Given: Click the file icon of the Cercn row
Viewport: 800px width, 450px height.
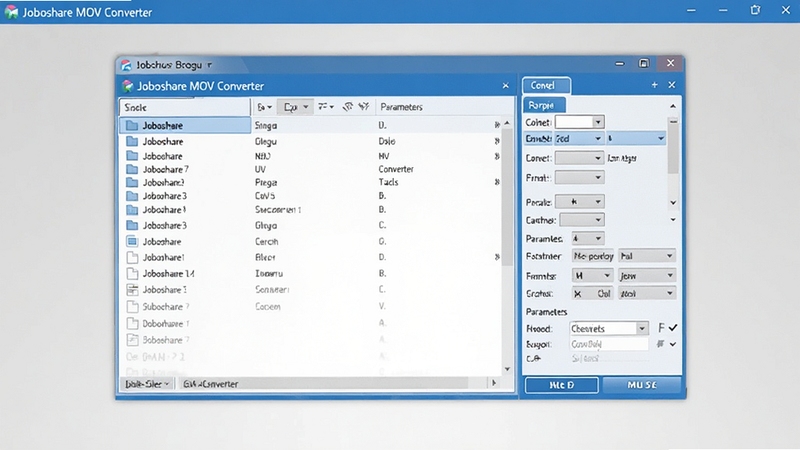Looking at the screenshot, I should click(132, 241).
